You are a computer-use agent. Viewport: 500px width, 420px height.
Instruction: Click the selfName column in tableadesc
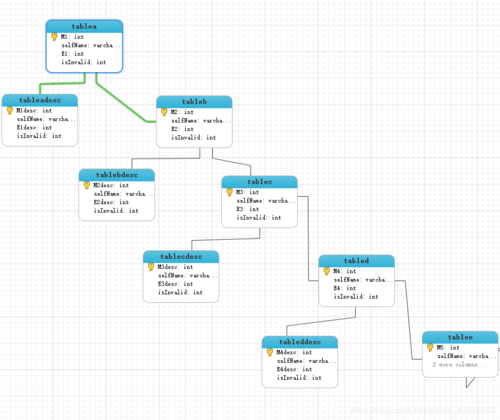click(x=47, y=119)
